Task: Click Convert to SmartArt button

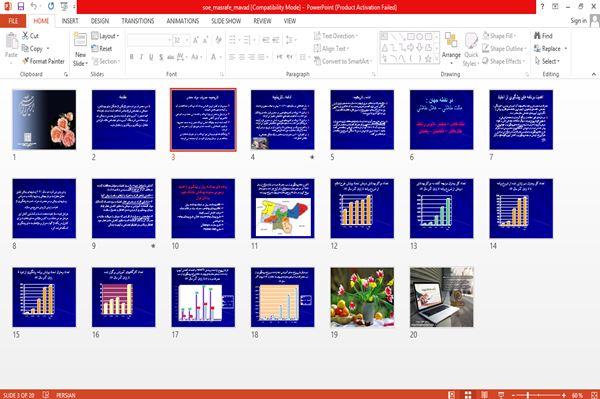Action: (x=342, y=61)
